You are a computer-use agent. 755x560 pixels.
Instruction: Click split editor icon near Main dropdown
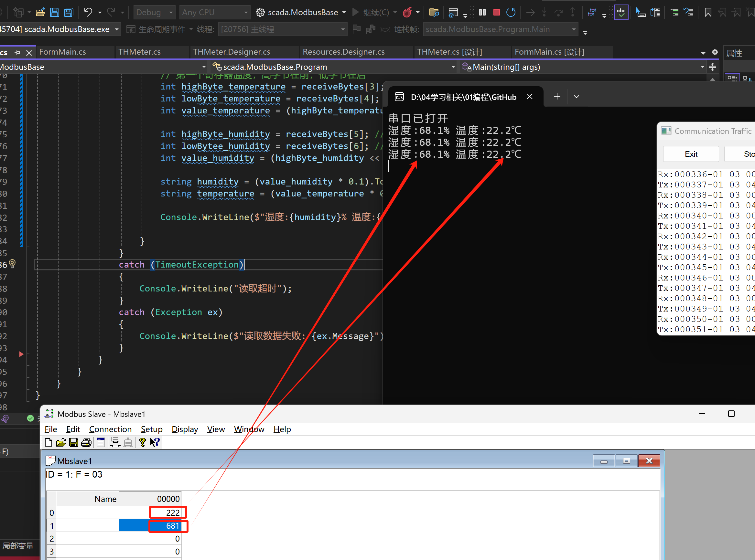[713, 67]
